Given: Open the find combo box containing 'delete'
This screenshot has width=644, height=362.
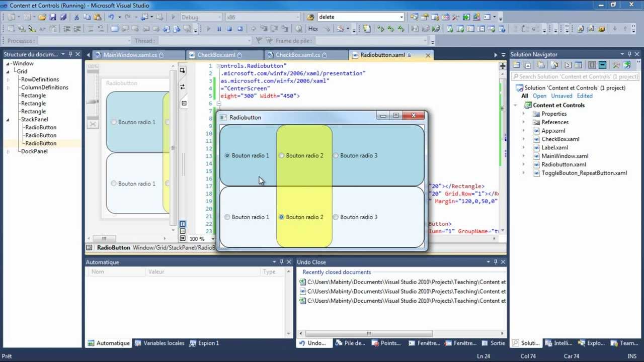Looking at the screenshot, I should coord(361,17).
